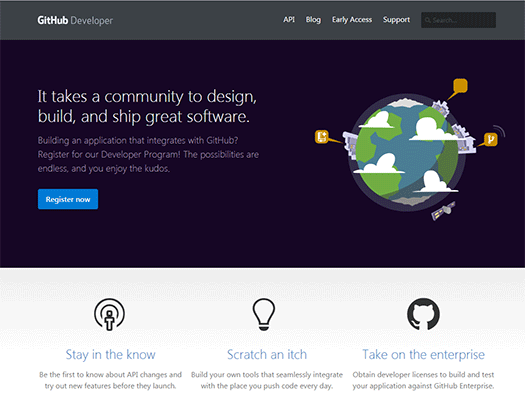Open the Scratch an itch heading link
Viewport: 525px width, 408px height.
click(x=267, y=354)
